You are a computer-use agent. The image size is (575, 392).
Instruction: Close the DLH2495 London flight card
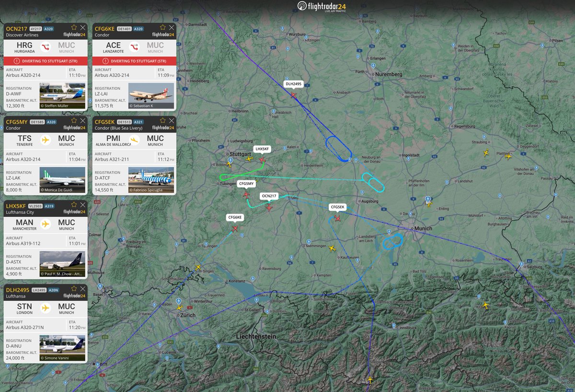83,289
